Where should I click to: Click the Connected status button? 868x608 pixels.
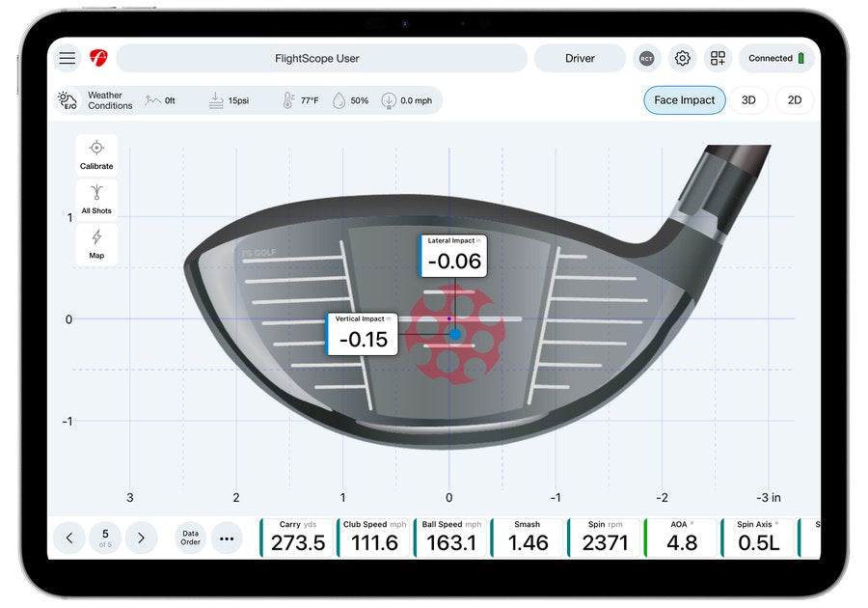point(776,58)
